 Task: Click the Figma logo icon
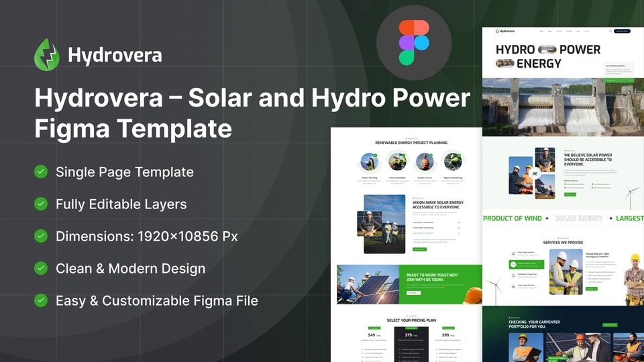tap(414, 43)
